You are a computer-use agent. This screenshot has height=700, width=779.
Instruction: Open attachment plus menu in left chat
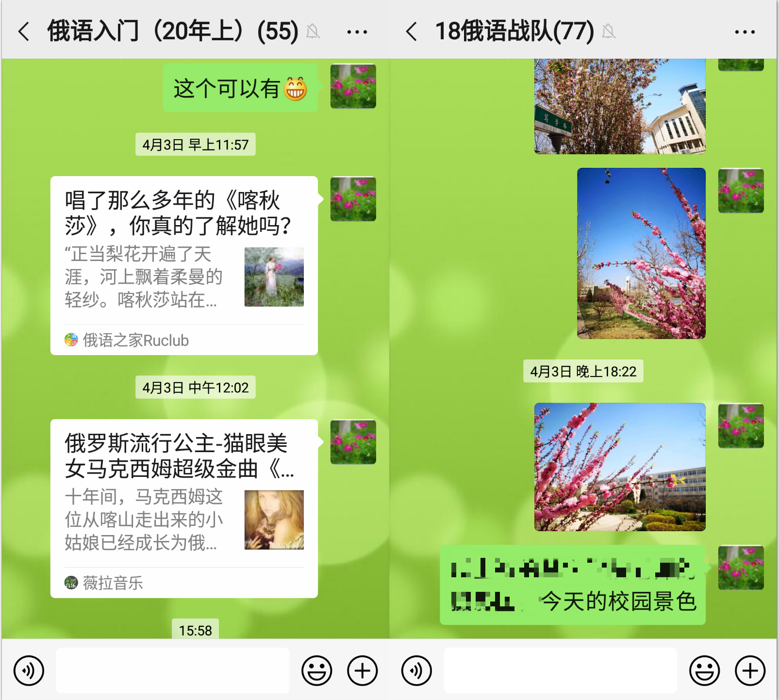(362, 671)
